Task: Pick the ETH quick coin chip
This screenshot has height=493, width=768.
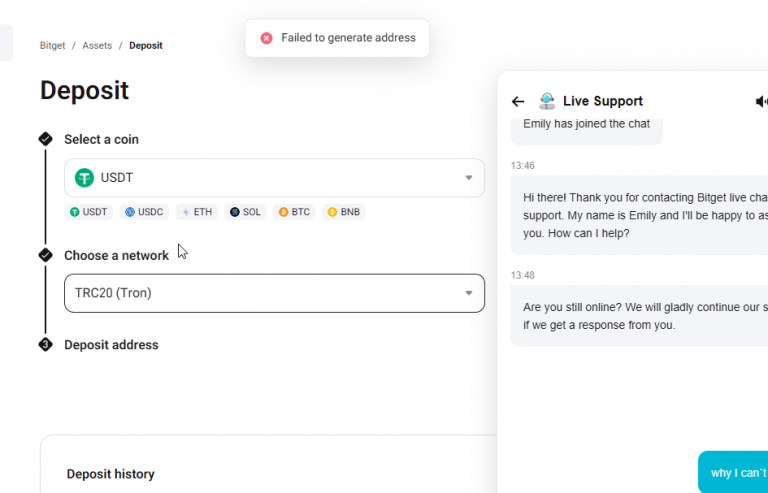Action: click(x=196, y=212)
